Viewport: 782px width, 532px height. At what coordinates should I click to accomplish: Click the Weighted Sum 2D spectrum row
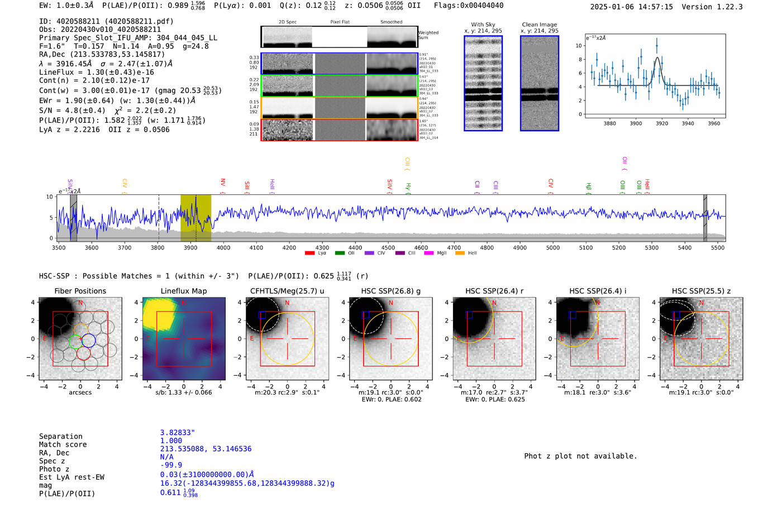[339, 37]
